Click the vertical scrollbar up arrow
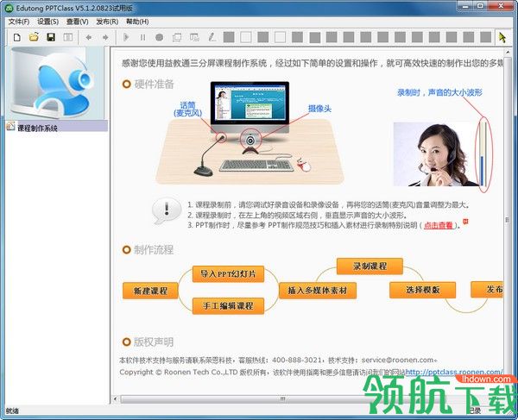 point(508,53)
